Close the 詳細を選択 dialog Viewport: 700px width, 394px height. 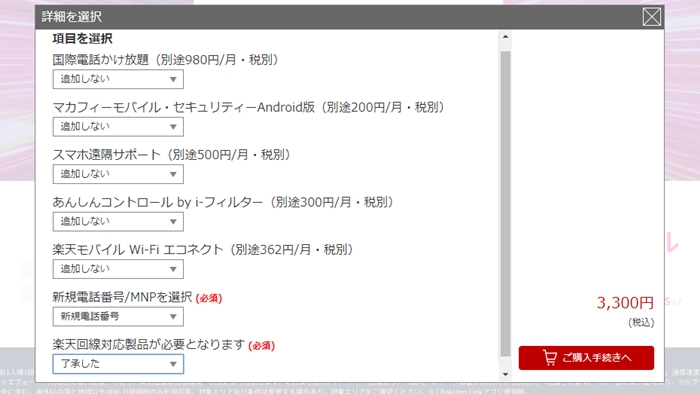click(651, 17)
